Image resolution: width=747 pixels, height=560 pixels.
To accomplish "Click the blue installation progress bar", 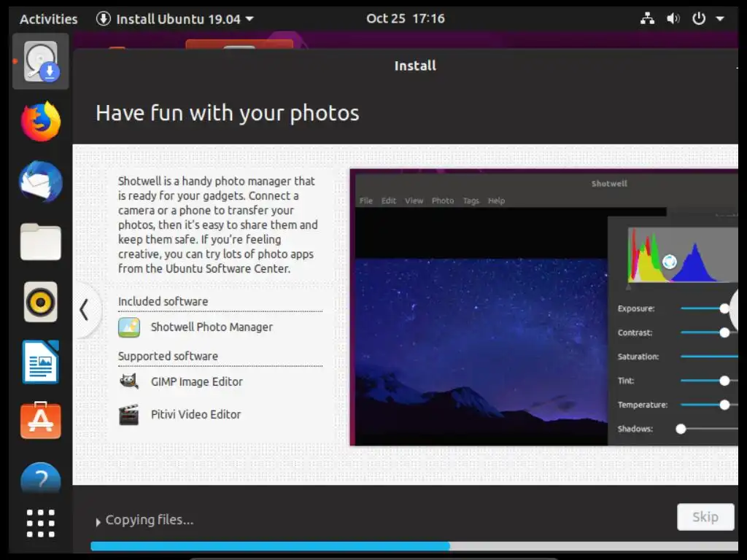I will [270, 546].
